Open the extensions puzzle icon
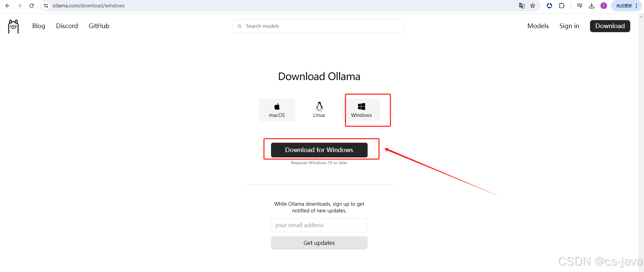 click(x=561, y=6)
